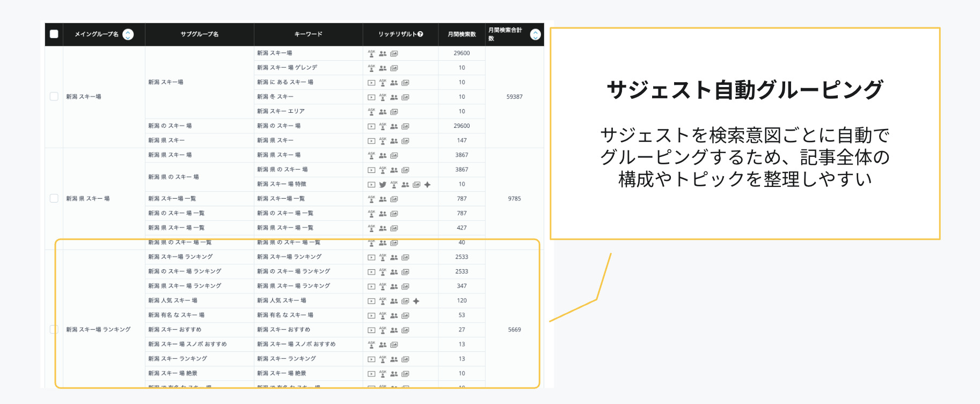Click the リッチリザルト column header label
This screenshot has height=404, width=980.
pyautogui.click(x=397, y=34)
